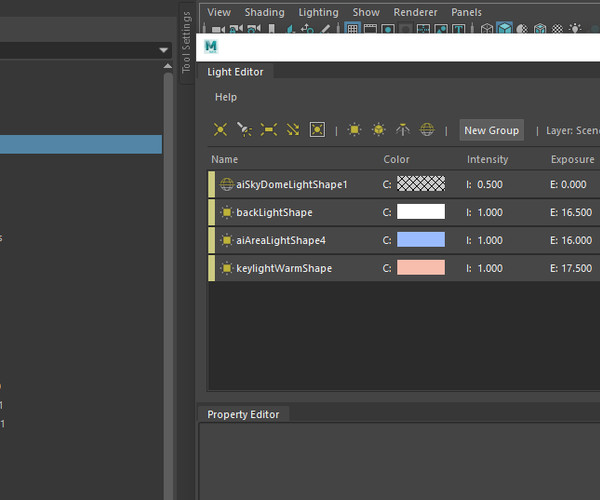
Task: Toggle use default material
Action: [x=522, y=29]
